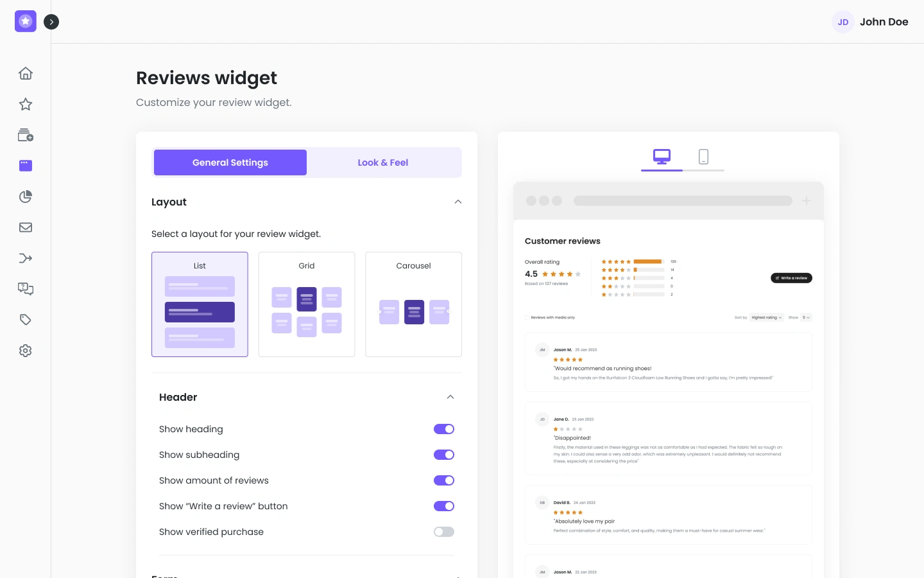Open the email envelope sidebar icon

(26, 227)
